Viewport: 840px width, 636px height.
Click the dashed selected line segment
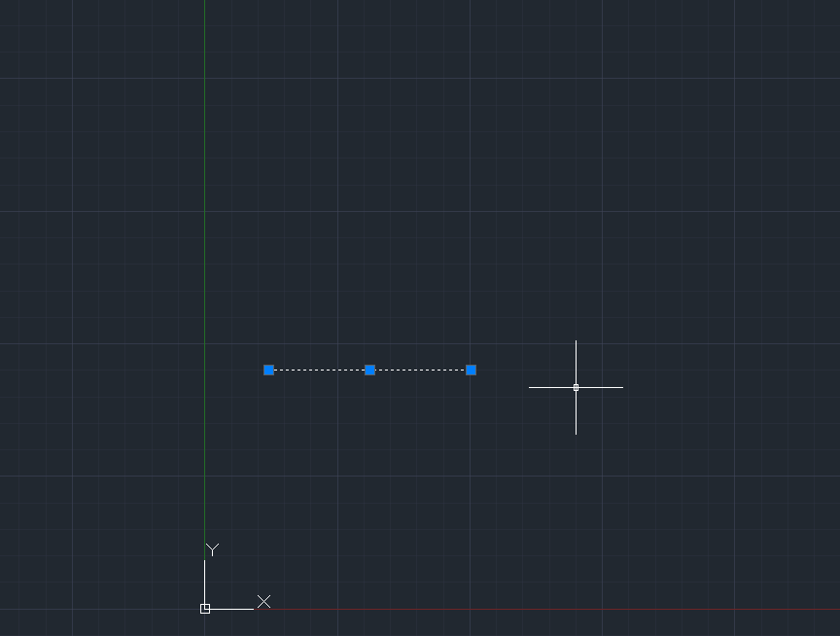point(321,370)
